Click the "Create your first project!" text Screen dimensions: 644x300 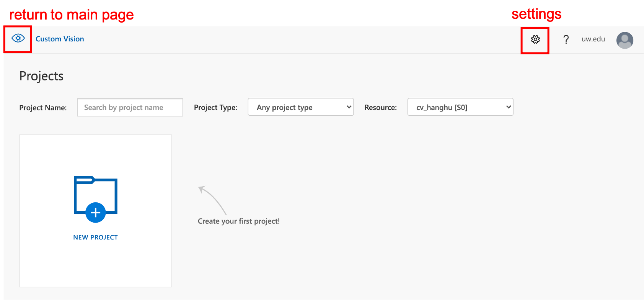click(x=239, y=221)
